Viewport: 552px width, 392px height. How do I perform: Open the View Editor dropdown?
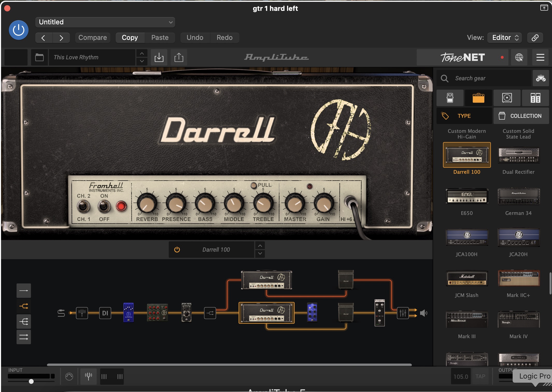click(x=505, y=38)
